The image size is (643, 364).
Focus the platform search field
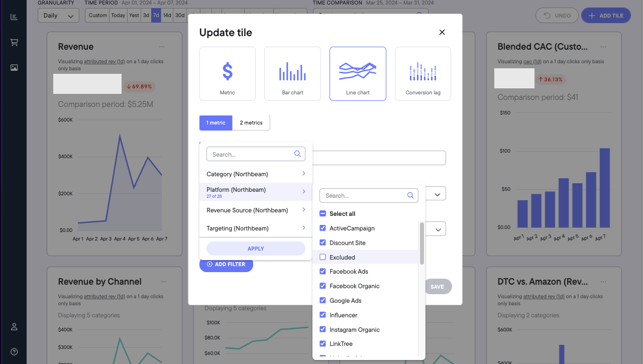[x=369, y=195]
